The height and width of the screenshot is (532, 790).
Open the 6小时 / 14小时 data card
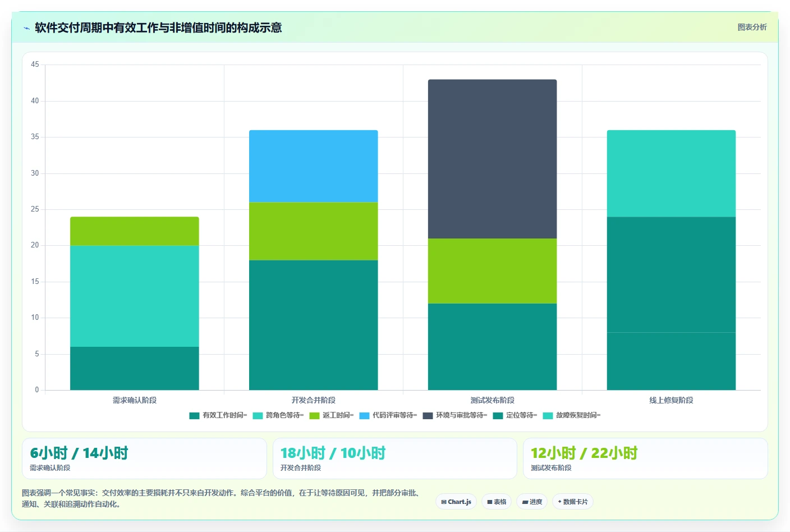click(144, 458)
